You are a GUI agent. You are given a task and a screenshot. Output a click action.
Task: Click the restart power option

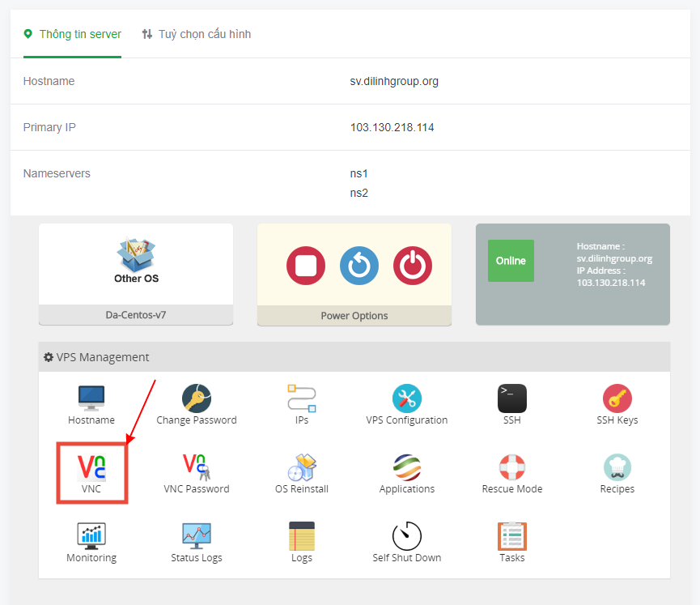[x=358, y=266]
